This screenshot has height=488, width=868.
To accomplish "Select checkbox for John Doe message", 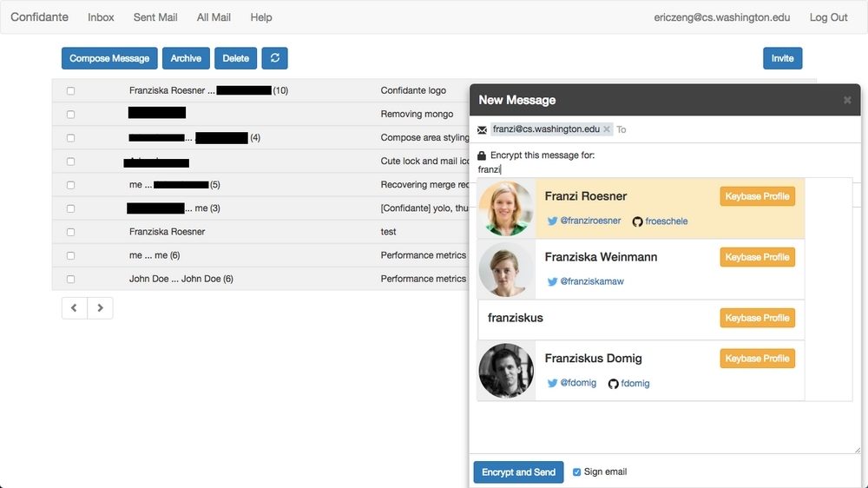I will [70, 279].
